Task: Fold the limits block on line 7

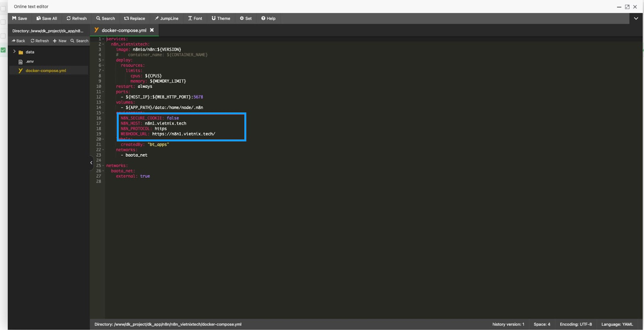Action: pyautogui.click(x=103, y=71)
